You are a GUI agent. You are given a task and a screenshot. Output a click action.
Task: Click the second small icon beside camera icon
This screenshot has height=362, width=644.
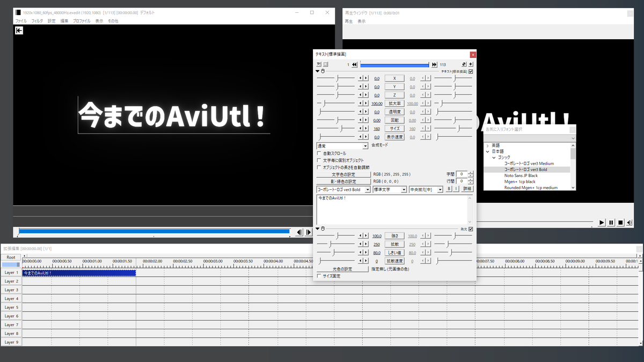(x=326, y=64)
